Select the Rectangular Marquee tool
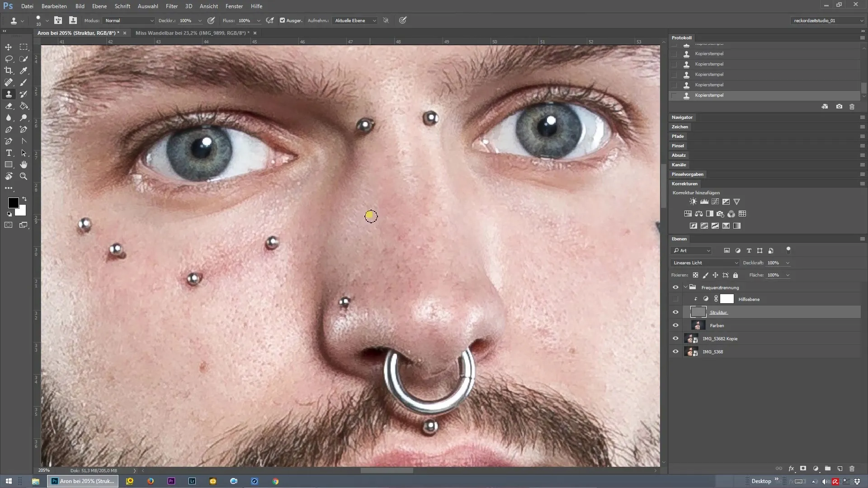Viewport: 868px width, 488px height. 24,47
